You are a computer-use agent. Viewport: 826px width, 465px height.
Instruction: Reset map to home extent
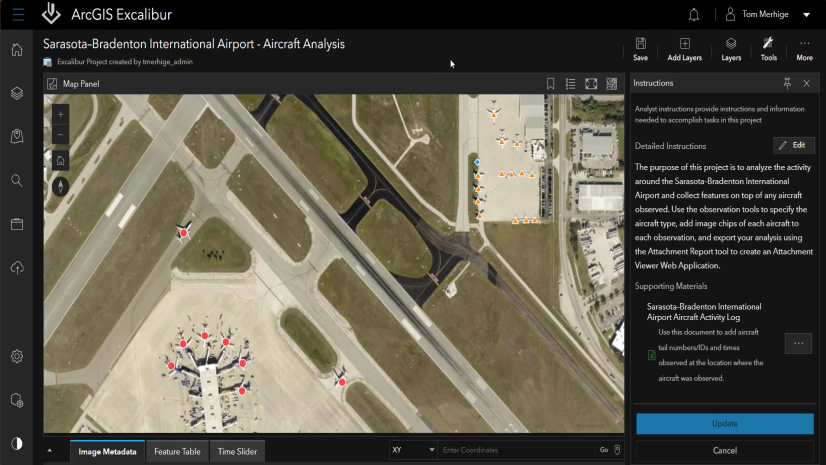(61, 161)
